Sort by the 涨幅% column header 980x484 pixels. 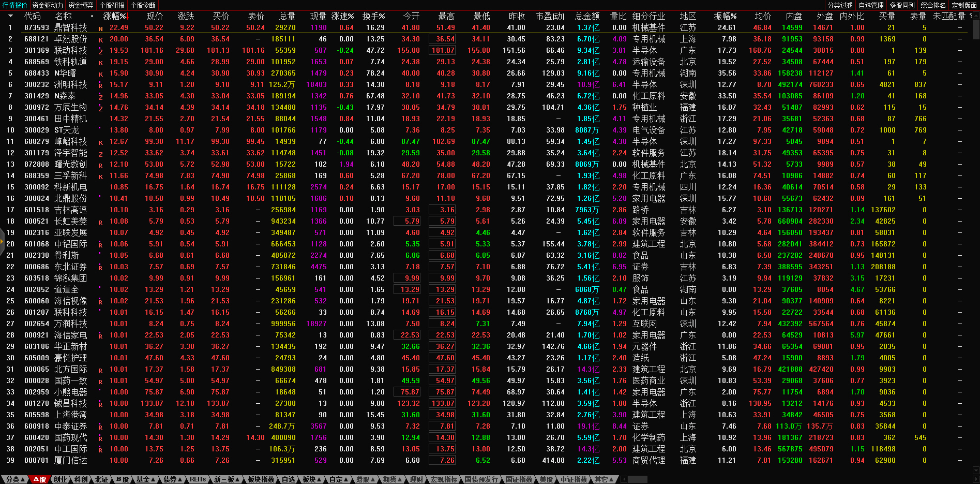coord(115,16)
